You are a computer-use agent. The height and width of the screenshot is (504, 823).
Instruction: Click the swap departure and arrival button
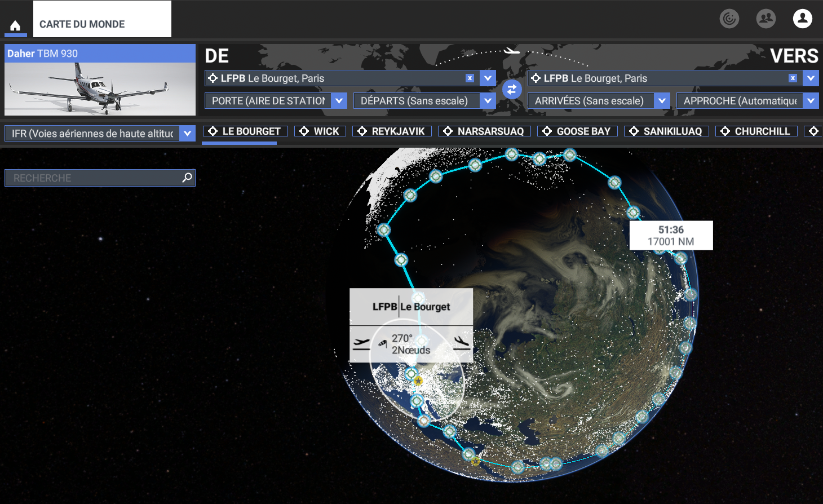pyautogui.click(x=512, y=89)
